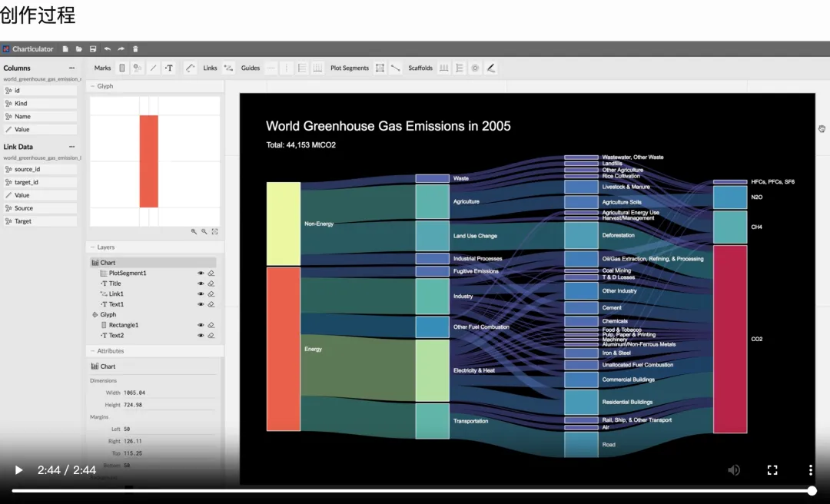Edit the chart Height value field
Viewport: 830px width, 504px height.
(x=169, y=405)
